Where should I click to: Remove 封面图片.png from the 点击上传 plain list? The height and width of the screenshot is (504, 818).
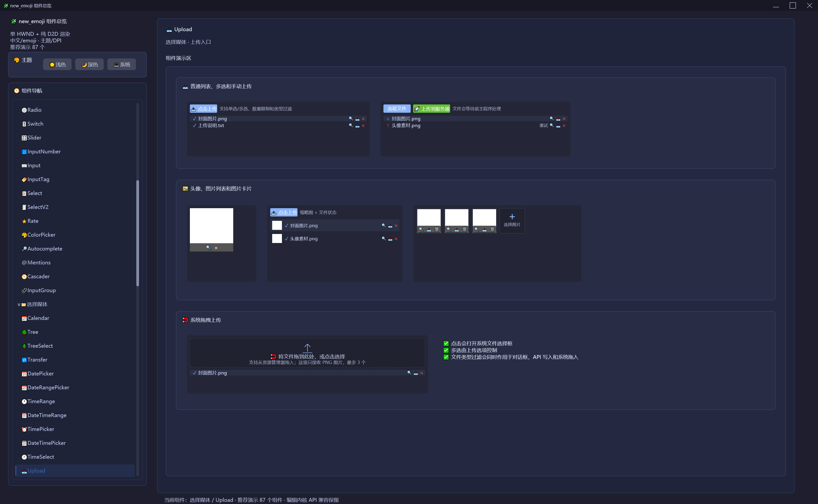click(x=363, y=119)
